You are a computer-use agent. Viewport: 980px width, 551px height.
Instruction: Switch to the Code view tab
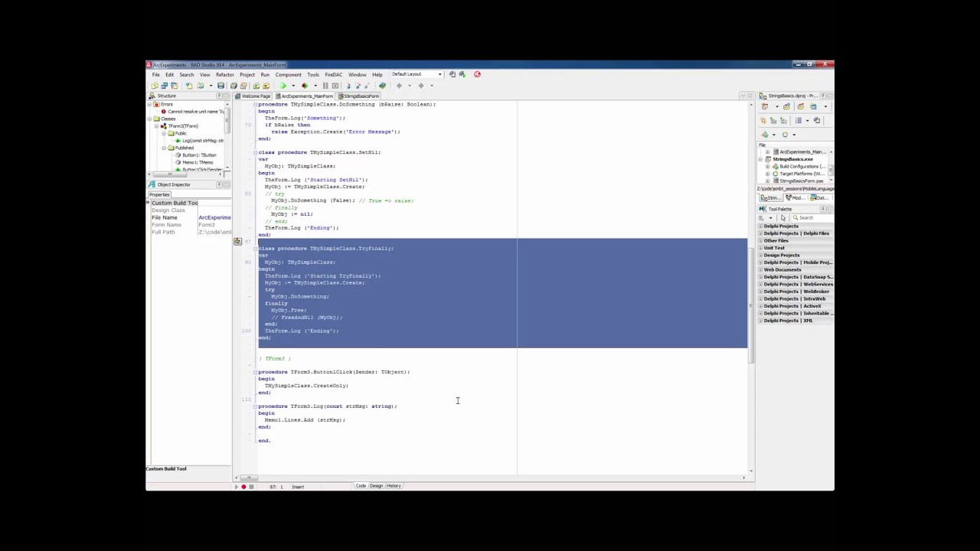click(361, 486)
